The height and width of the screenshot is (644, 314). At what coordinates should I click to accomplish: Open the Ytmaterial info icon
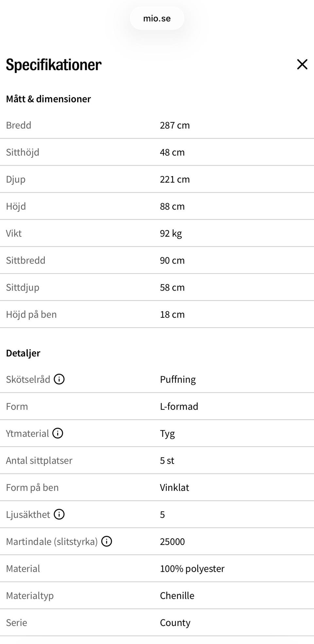pos(58,433)
